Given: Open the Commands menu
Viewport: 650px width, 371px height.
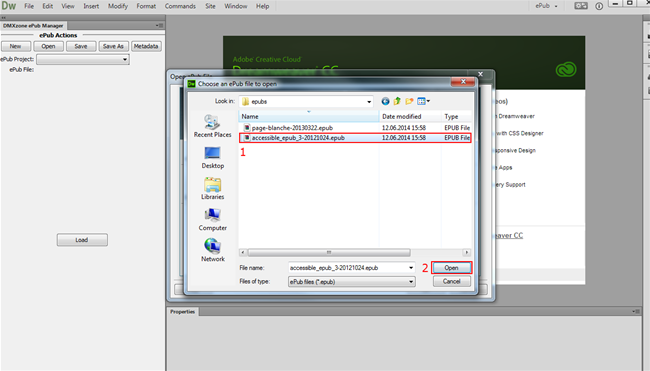Looking at the screenshot, I should tap(180, 6).
